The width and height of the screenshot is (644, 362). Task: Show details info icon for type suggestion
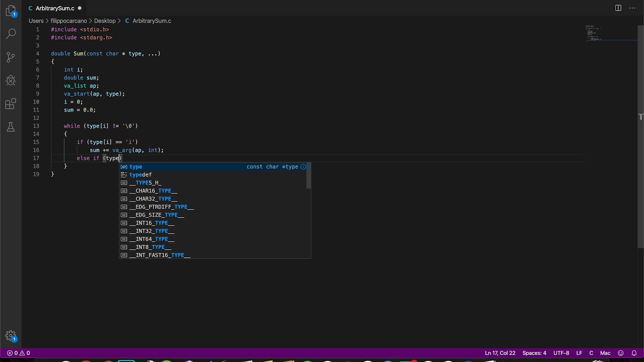[x=303, y=166]
